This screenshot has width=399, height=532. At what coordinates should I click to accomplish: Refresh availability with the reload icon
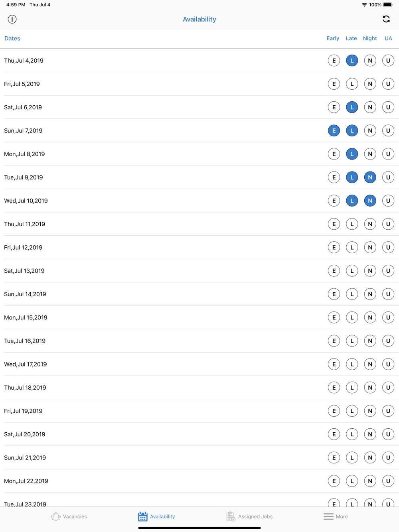click(x=386, y=19)
